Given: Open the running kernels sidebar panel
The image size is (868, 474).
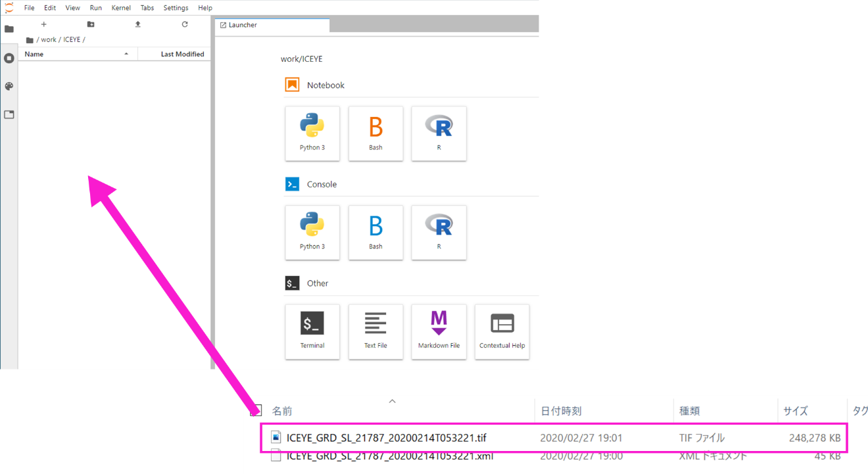Looking at the screenshot, I should (x=9, y=58).
